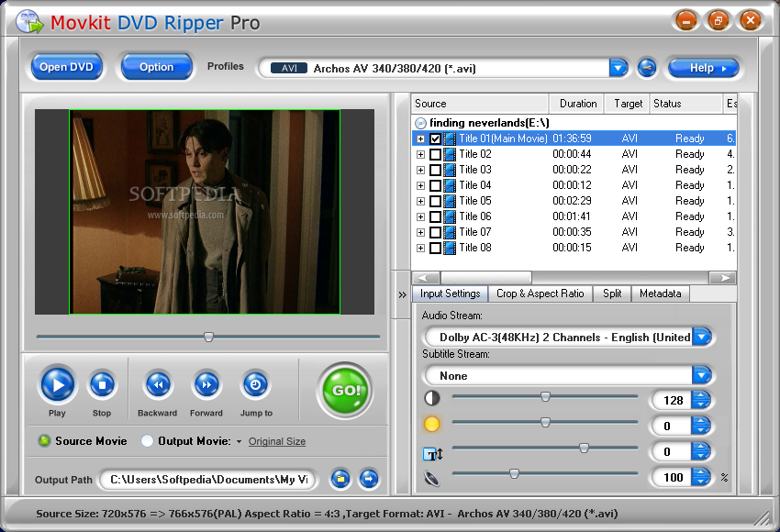780x532 pixels.
Task: Click the Status column header
Action: point(685,104)
